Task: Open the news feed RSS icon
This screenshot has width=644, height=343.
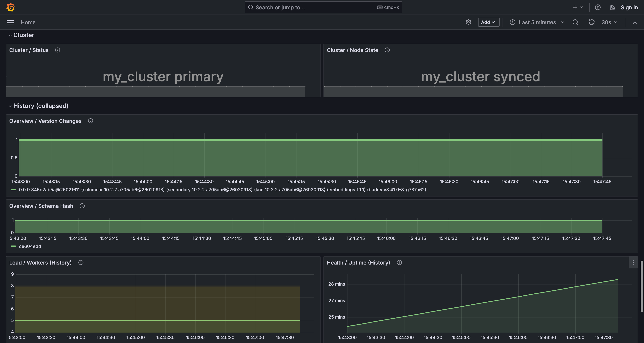Action: [612, 7]
